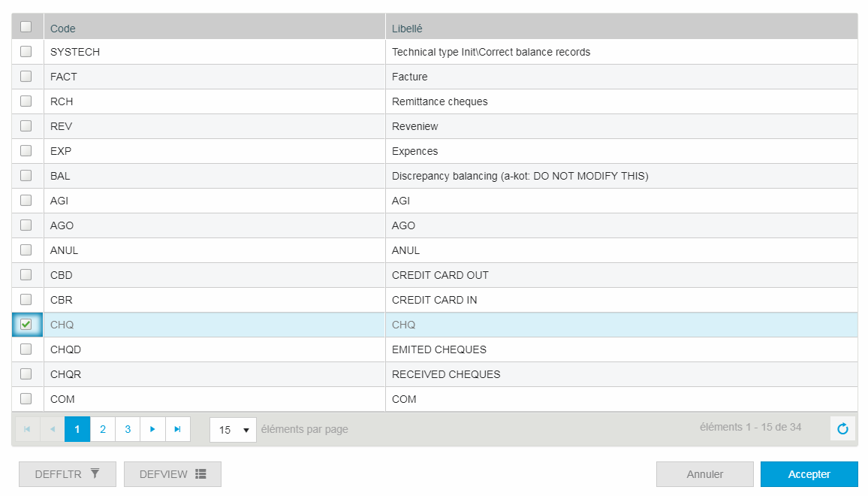
Task: Go to the first page arrow
Action: pyautogui.click(x=27, y=429)
